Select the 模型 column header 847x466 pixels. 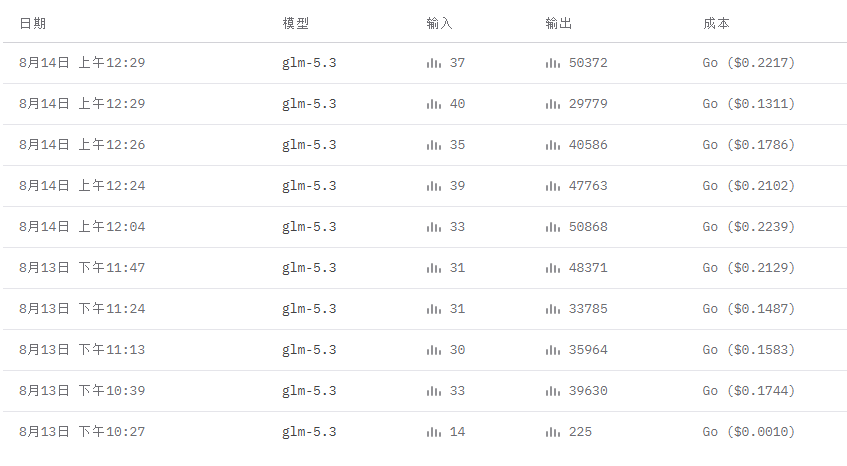[295, 23]
